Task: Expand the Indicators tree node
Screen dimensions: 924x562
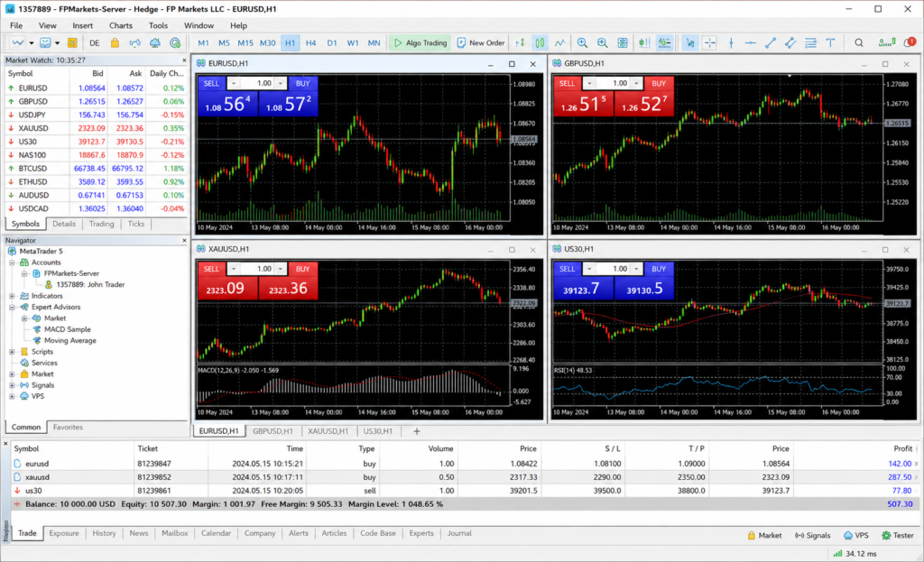Action: [x=12, y=296]
